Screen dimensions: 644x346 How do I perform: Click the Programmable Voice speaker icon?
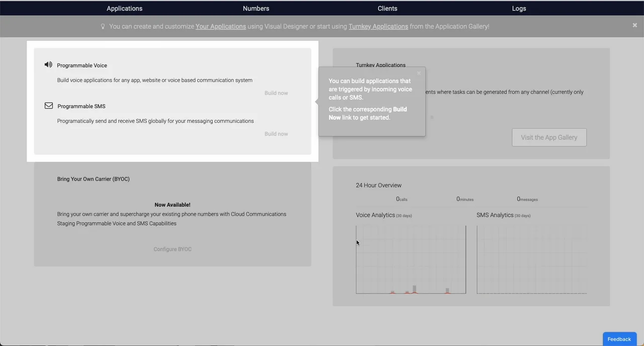click(48, 64)
